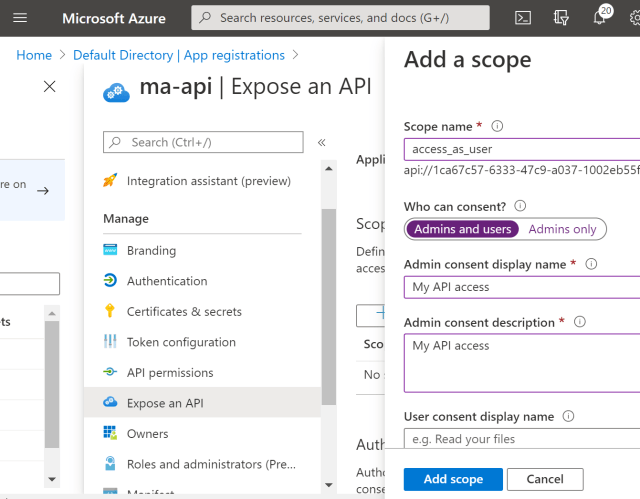Select the Admins only consent option
640x499 pixels.
562,229
